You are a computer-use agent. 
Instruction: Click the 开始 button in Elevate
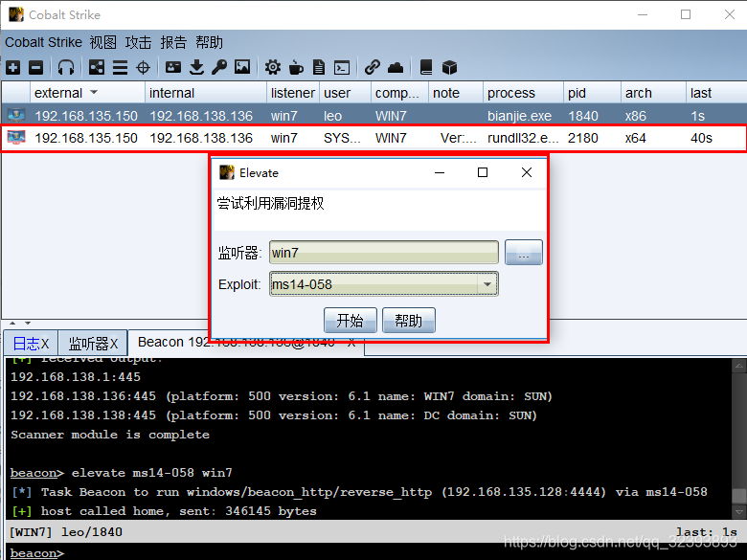tap(351, 320)
